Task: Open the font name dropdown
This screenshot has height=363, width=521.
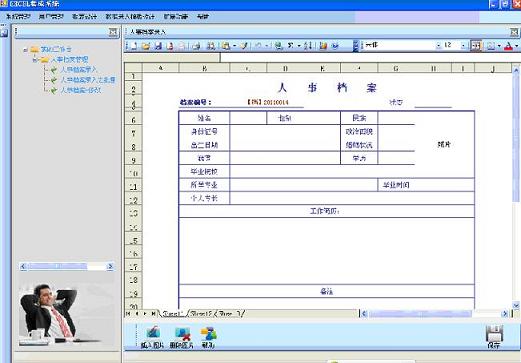Action: [438, 45]
